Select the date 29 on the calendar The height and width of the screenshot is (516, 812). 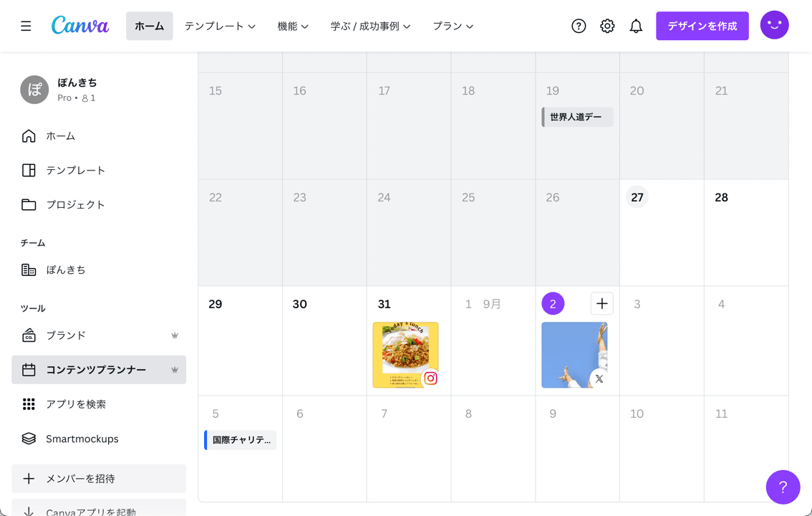[x=216, y=304]
